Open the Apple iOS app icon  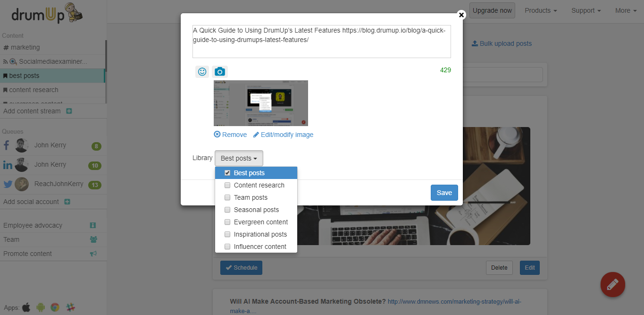(26, 307)
